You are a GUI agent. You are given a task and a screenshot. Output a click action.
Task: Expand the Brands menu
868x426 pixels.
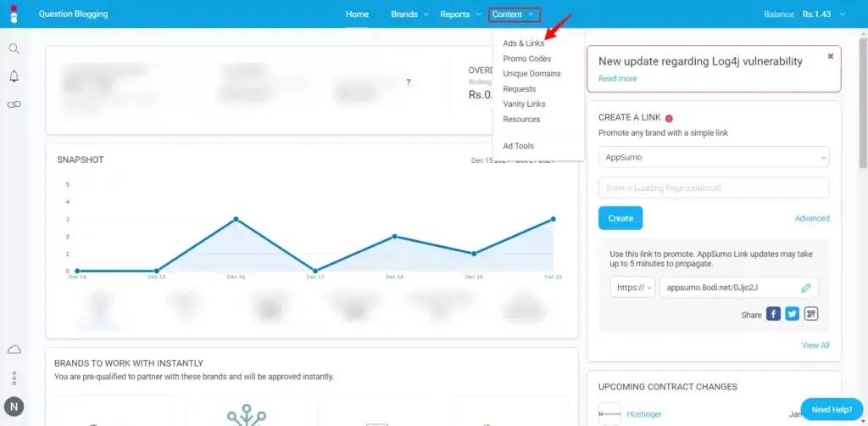(409, 14)
